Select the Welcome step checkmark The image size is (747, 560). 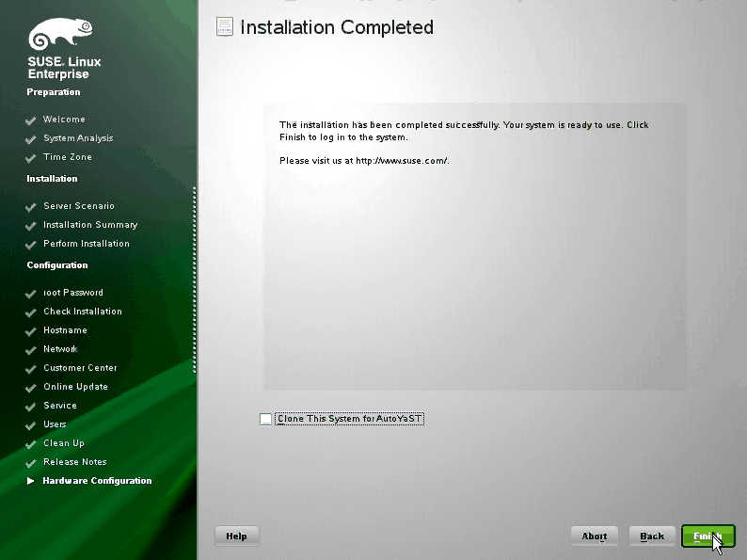tap(31, 120)
